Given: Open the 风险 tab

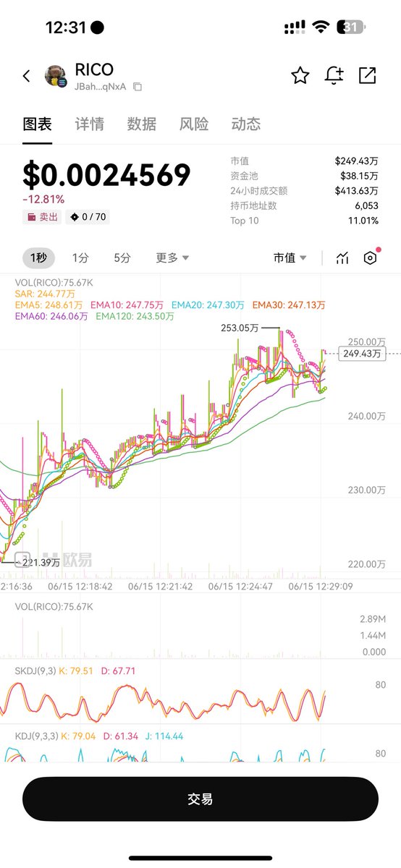Looking at the screenshot, I should click(x=194, y=124).
